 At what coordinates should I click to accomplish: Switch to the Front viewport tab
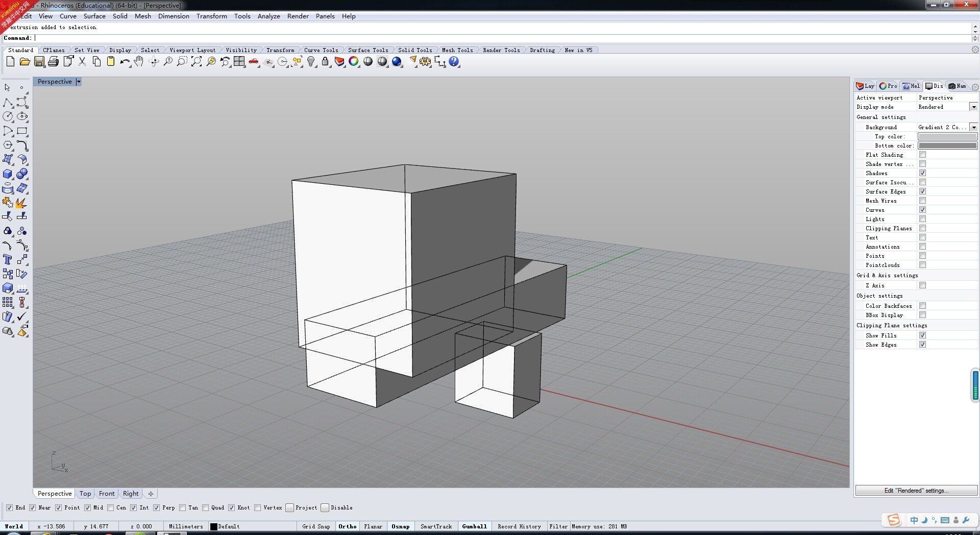click(x=107, y=494)
